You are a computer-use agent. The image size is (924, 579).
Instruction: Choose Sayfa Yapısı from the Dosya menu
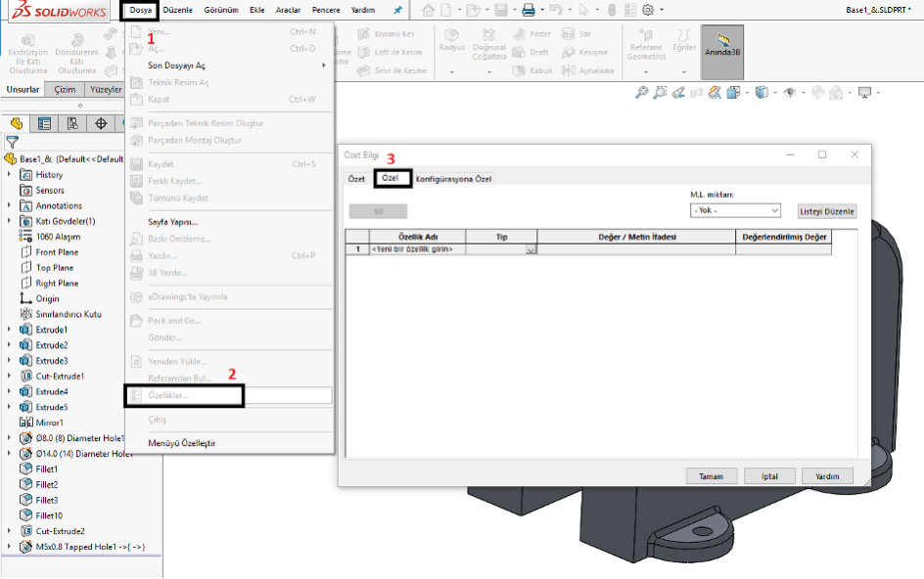click(172, 222)
